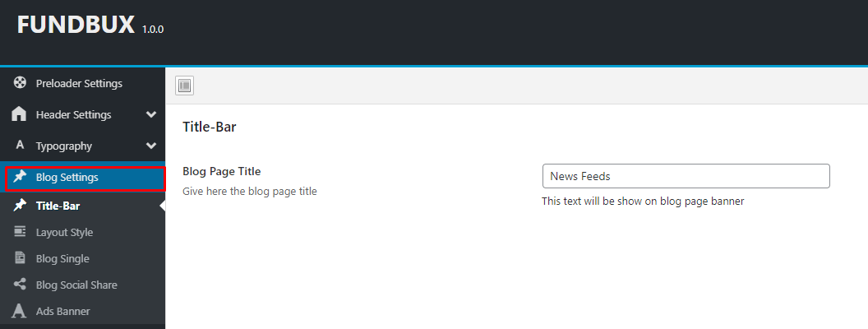The image size is (868, 329).
Task: Toggle the expand-all sections toolbar icon
Action: pyautogui.click(x=184, y=86)
